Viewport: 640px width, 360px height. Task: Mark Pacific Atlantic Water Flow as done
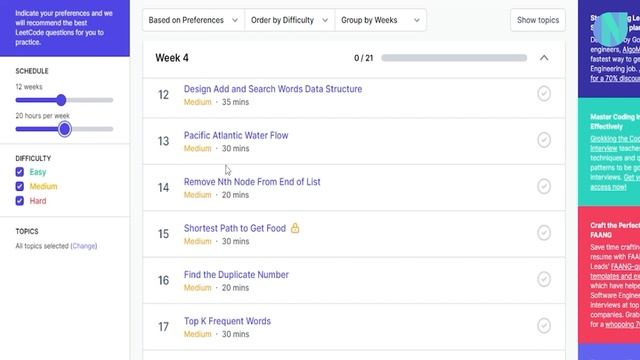pos(544,140)
